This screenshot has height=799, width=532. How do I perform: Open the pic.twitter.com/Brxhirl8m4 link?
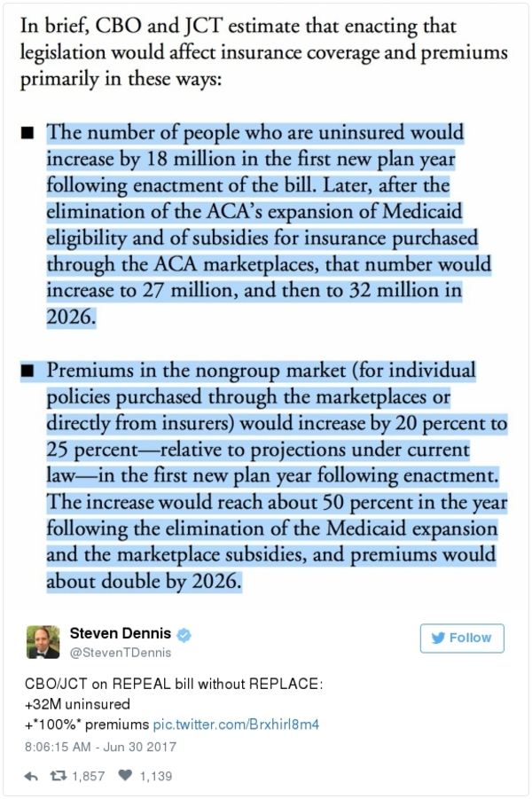click(x=236, y=725)
